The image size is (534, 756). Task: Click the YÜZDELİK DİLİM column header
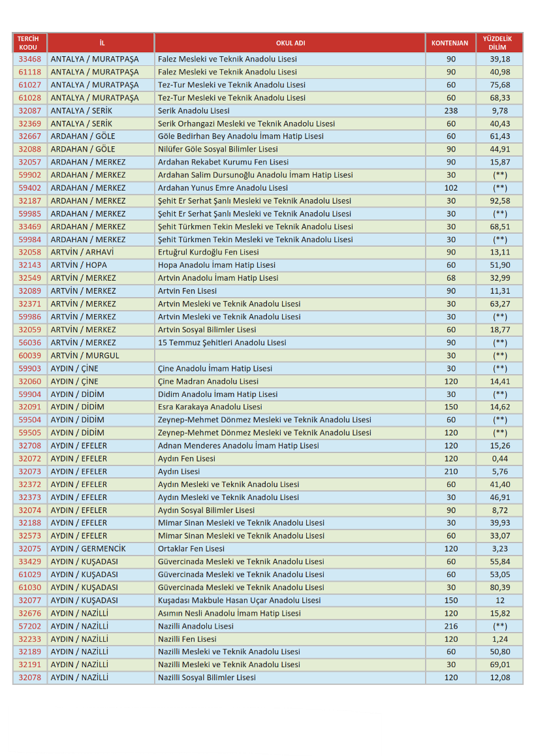[x=499, y=43]
